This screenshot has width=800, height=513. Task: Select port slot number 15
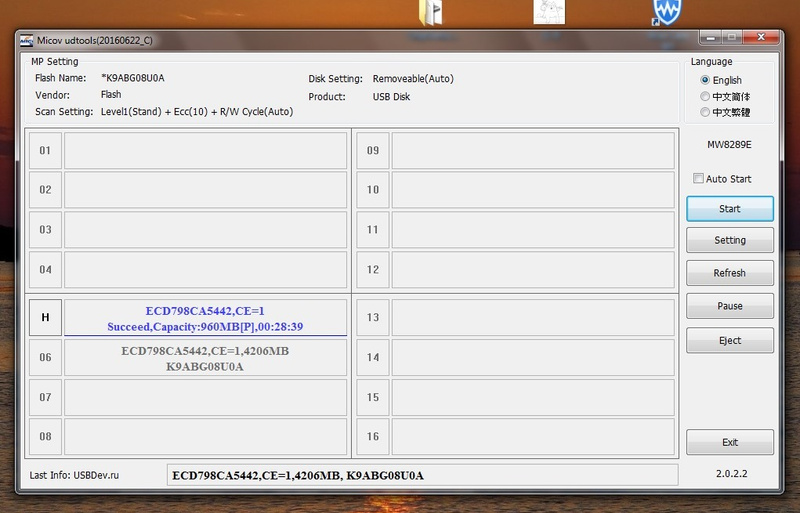373,397
